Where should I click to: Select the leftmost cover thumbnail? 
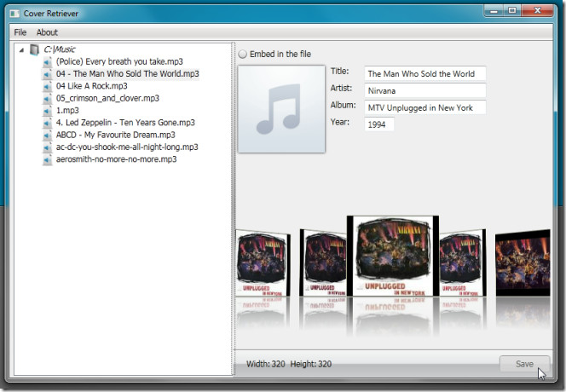click(x=263, y=263)
